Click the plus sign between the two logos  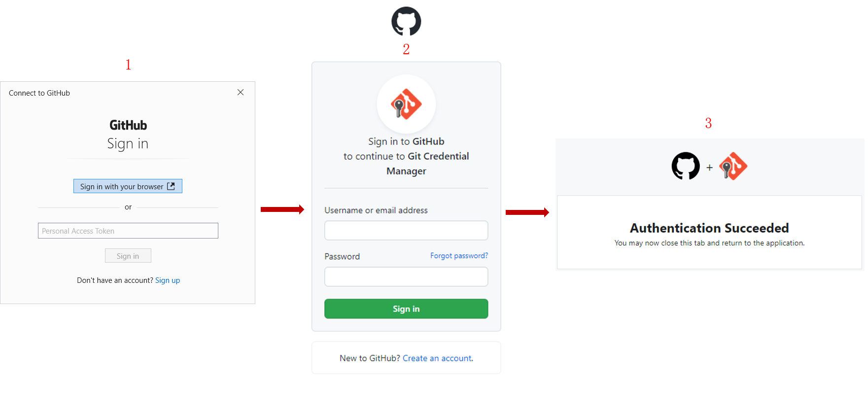coord(710,168)
